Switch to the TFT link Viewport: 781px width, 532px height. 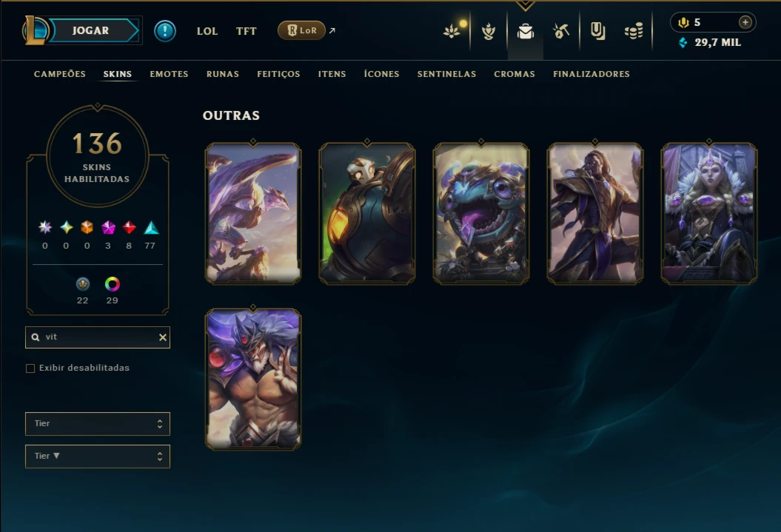tap(246, 31)
